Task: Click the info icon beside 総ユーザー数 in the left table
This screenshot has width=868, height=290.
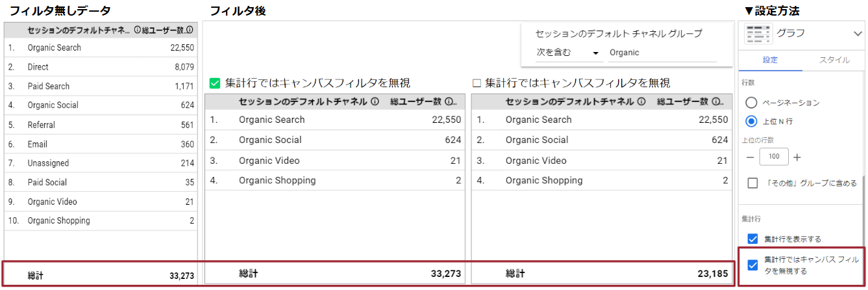Action: pyautogui.click(x=190, y=30)
